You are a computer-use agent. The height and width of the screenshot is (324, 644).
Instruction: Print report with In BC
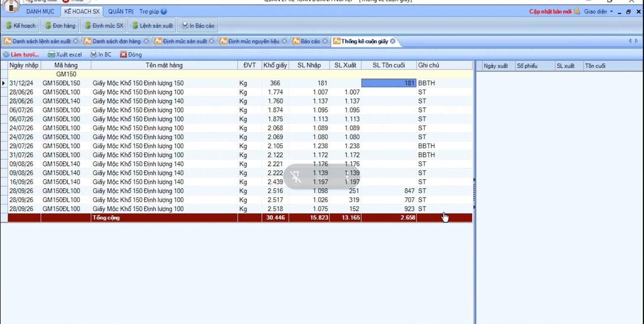point(101,54)
